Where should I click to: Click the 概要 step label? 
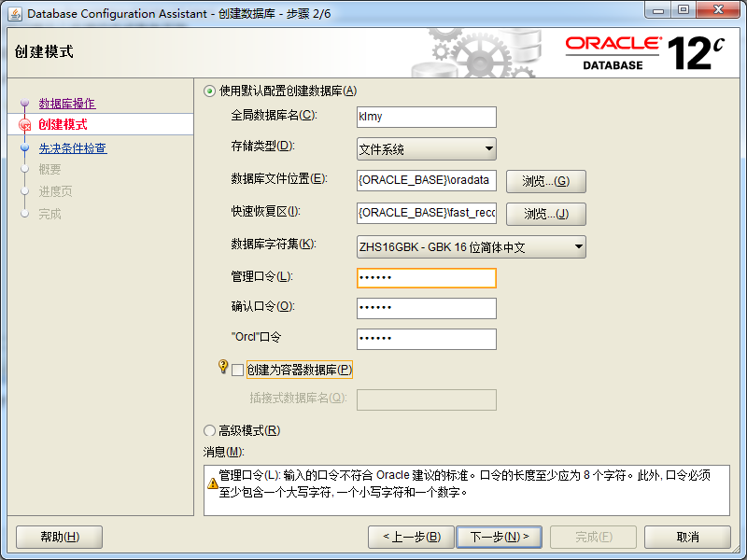click(x=50, y=170)
